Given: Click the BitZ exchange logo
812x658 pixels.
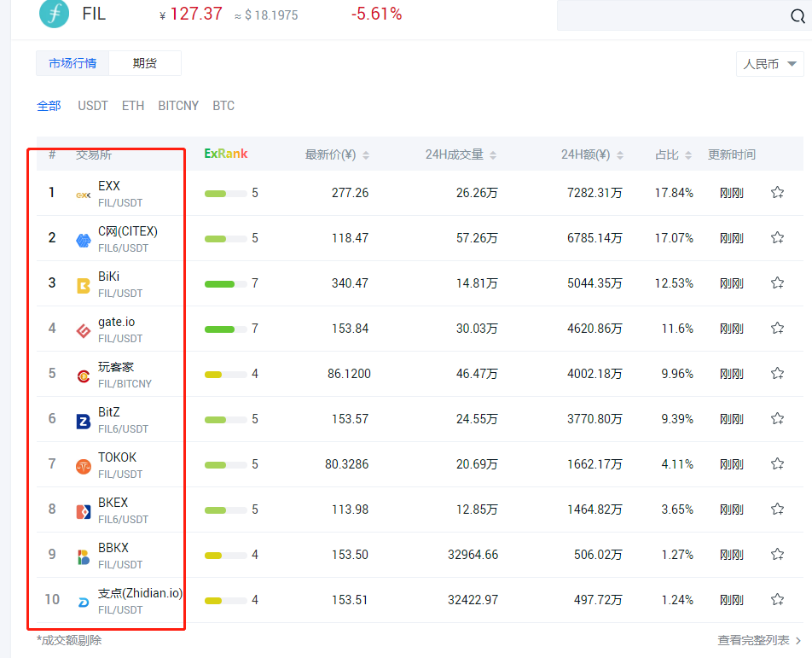Looking at the screenshot, I should 84,422.
